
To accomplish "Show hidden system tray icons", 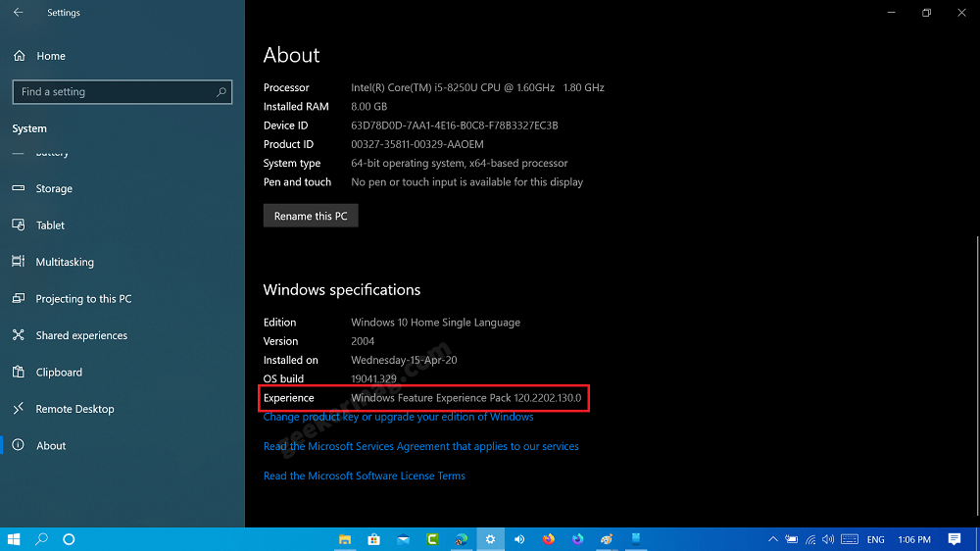I will point(773,539).
